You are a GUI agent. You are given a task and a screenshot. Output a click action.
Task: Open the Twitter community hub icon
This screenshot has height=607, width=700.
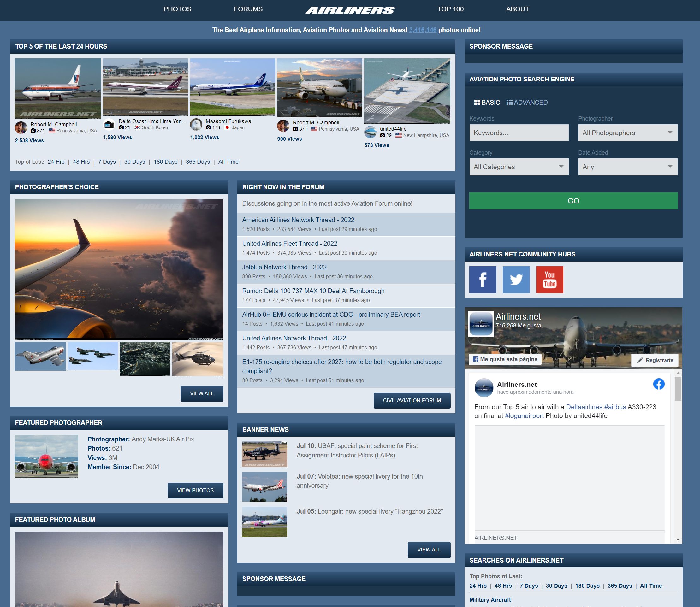(516, 280)
